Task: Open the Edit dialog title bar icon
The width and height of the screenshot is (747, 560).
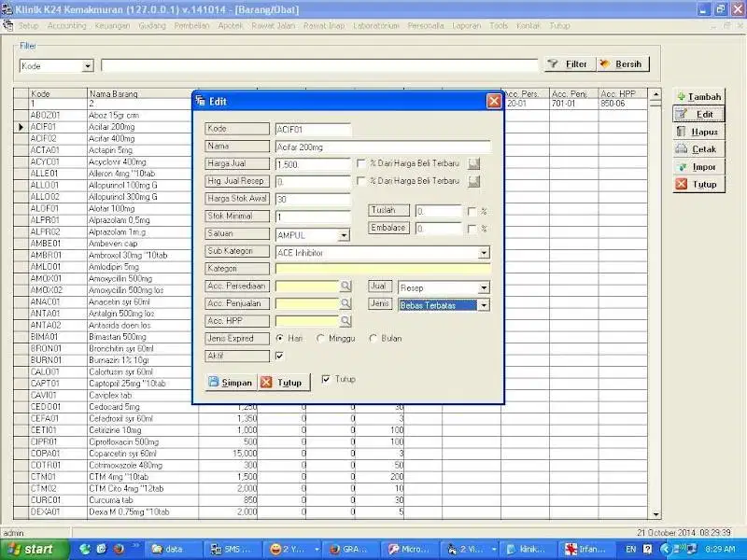Action: [x=200, y=101]
